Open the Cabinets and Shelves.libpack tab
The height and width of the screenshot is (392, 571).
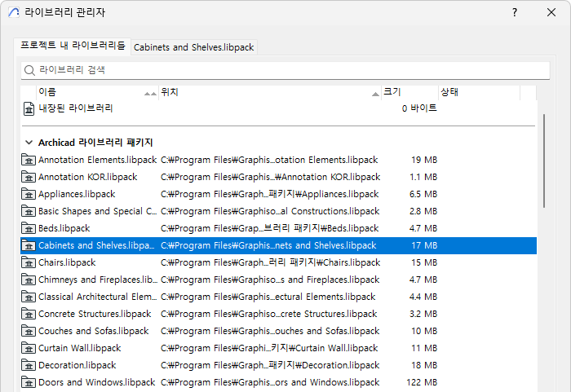coord(194,47)
